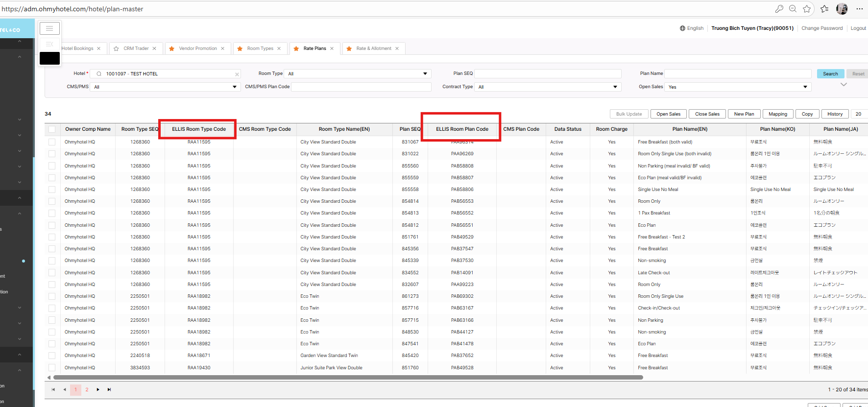The height and width of the screenshot is (407, 868).
Task: Tick checkbox for the Junior Suite Park View row
Action: coord(52,368)
